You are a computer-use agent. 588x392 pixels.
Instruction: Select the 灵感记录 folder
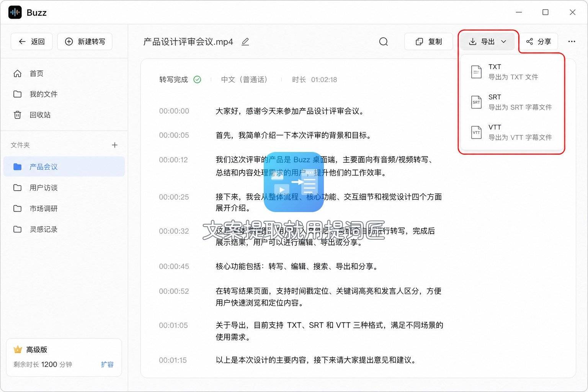pyautogui.click(x=64, y=229)
